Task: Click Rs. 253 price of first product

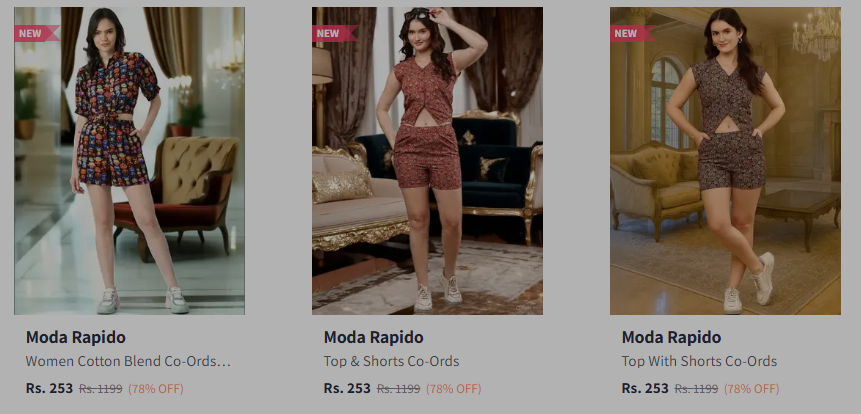Action: (49, 388)
